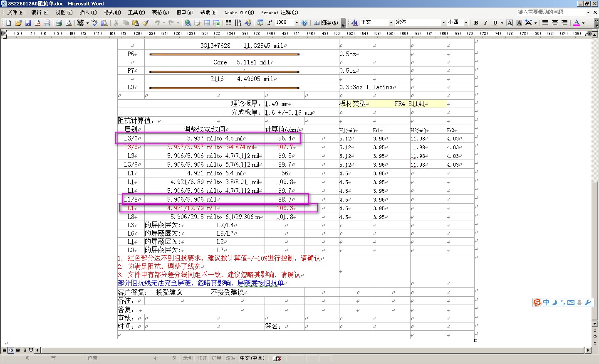Toggle Underline formatting
The image size is (599, 364).
tap(495, 23)
